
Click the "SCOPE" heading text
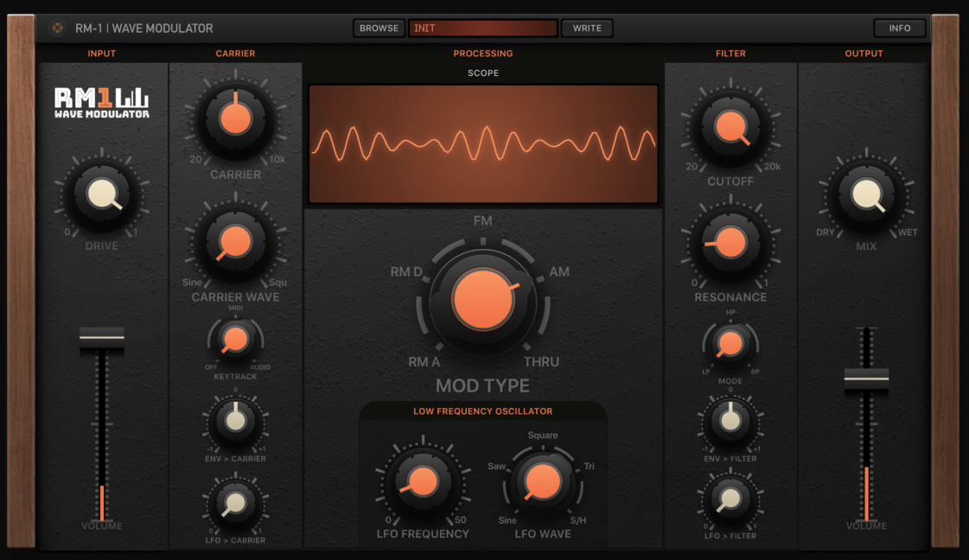[x=482, y=73]
